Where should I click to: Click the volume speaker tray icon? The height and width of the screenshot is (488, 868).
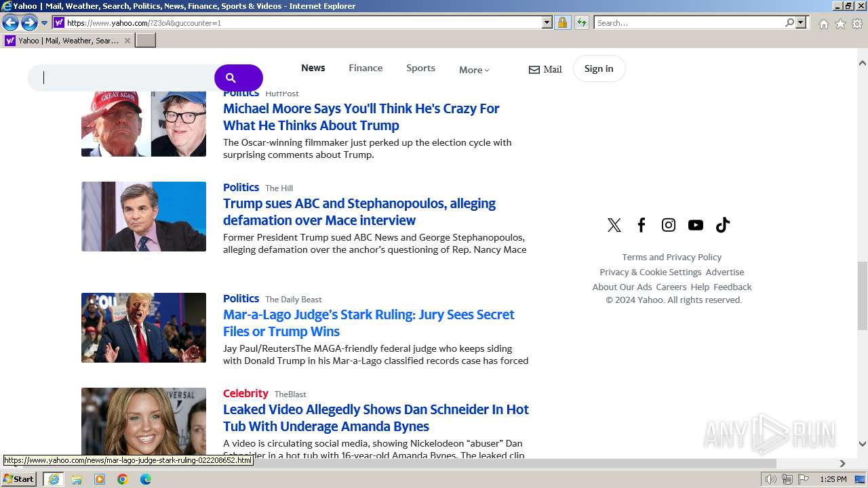click(771, 479)
